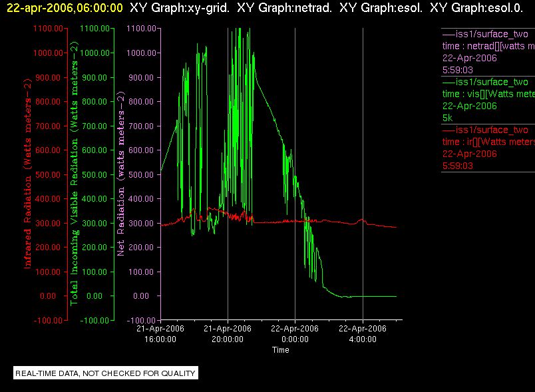Select the 'XY Graph:esol.0.' title text

point(476,7)
